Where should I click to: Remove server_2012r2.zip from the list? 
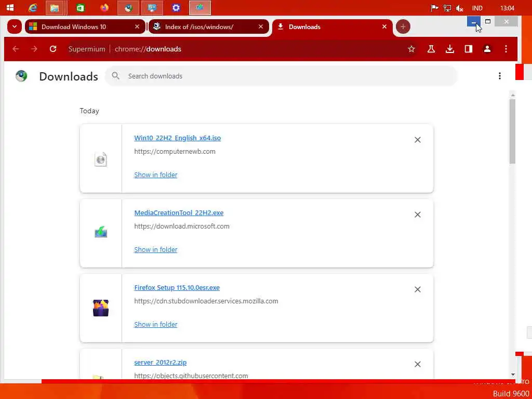(417, 364)
